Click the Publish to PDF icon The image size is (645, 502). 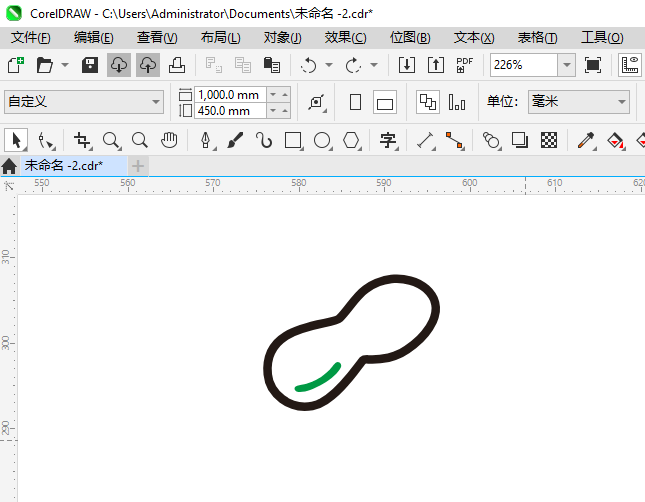[465, 65]
